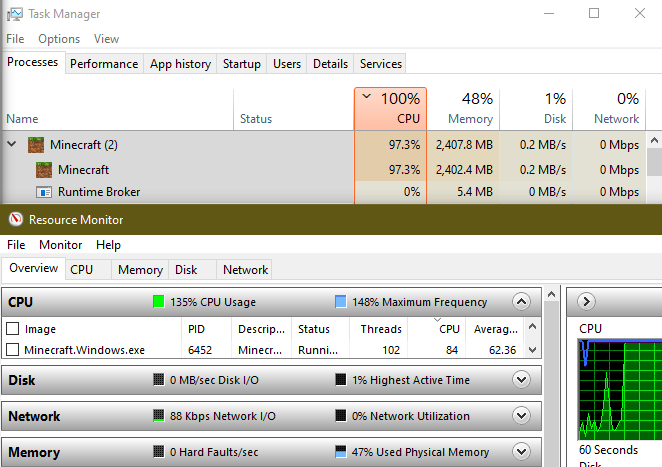Select the Overview tab
The width and height of the screenshot is (662, 467).
[x=33, y=268]
